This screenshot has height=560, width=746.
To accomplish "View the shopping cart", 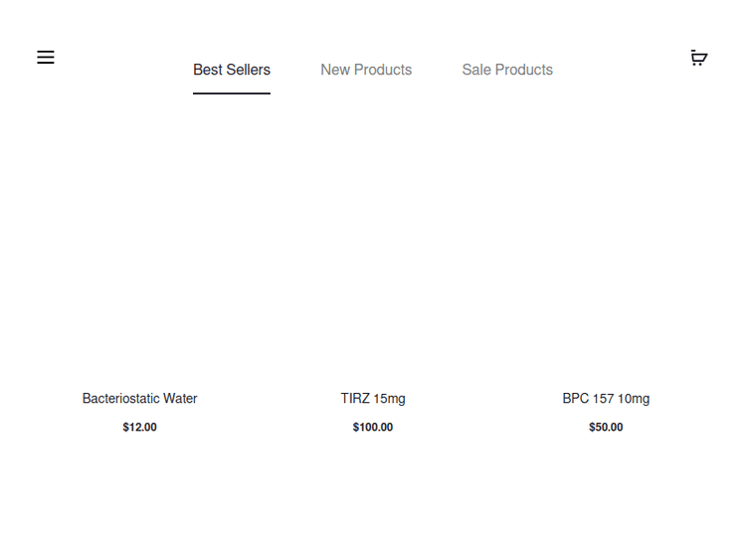I will [698, 58].
